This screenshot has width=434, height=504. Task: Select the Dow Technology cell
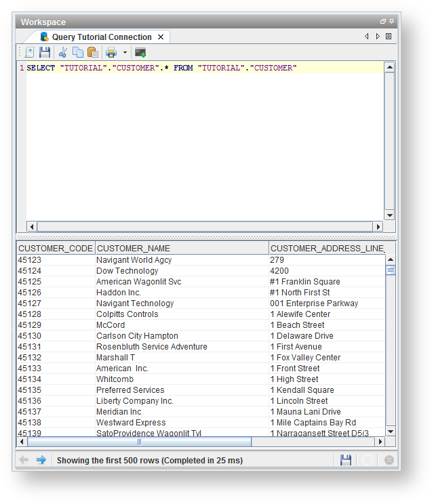coord(182,271)
